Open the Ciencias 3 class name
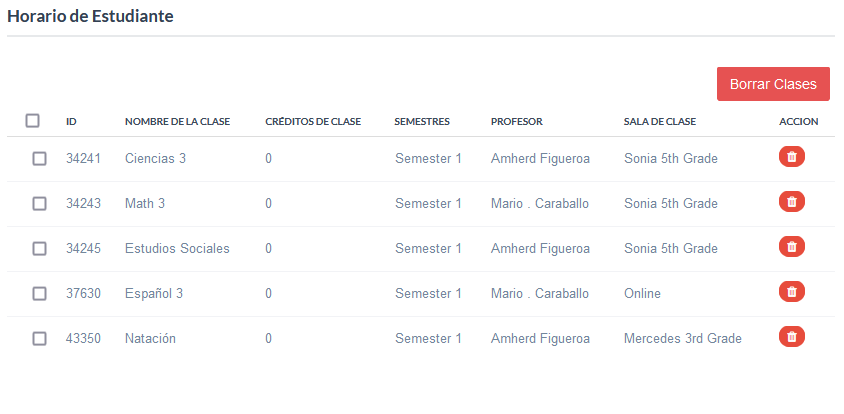Screen dimensions: 844x414 [x=155, y=159]
